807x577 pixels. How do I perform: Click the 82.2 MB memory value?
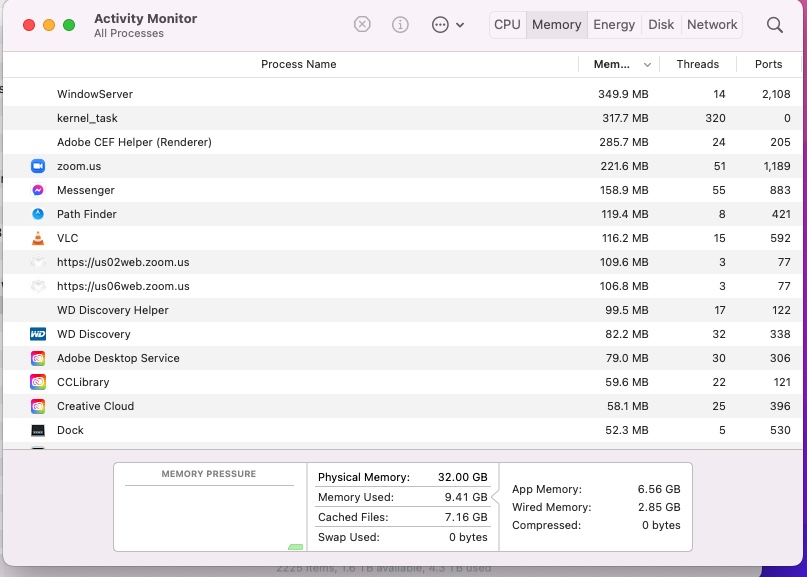pos(626,334)
